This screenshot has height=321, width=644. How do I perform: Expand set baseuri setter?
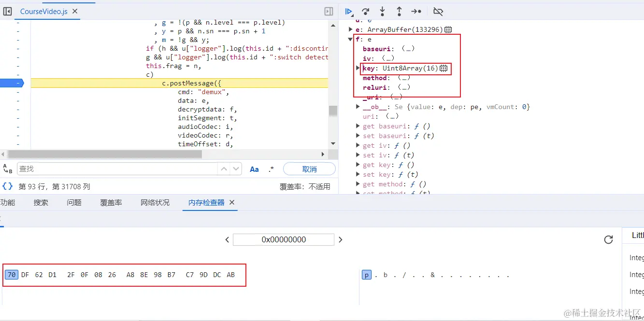click(x=358, y=136)
